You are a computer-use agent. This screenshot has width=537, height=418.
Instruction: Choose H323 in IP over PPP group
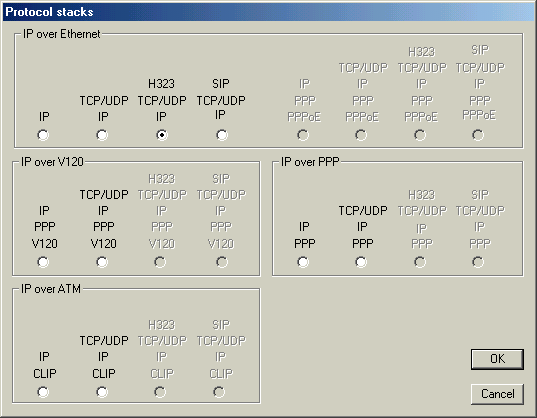(420, 262)
